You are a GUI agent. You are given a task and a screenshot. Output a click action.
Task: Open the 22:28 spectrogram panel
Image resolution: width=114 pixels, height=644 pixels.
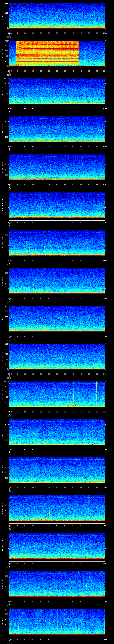57,546
